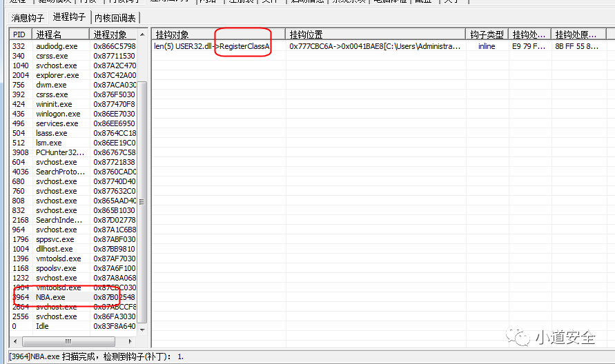The image size is (615, 364).
Task: Select the SearchInde... process row
Action: (x=73, y=220)
